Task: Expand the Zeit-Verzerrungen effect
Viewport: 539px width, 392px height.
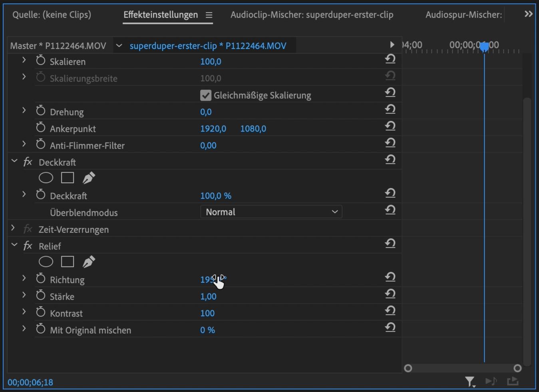Action: tap(13, 229)
